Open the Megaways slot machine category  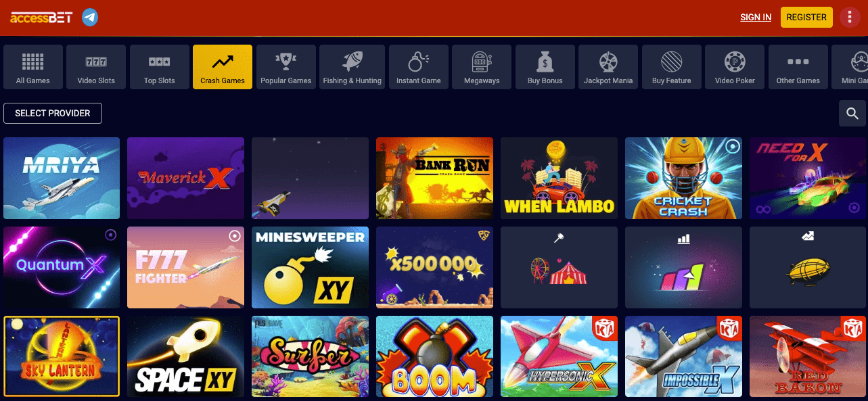[x=482, y=67]
